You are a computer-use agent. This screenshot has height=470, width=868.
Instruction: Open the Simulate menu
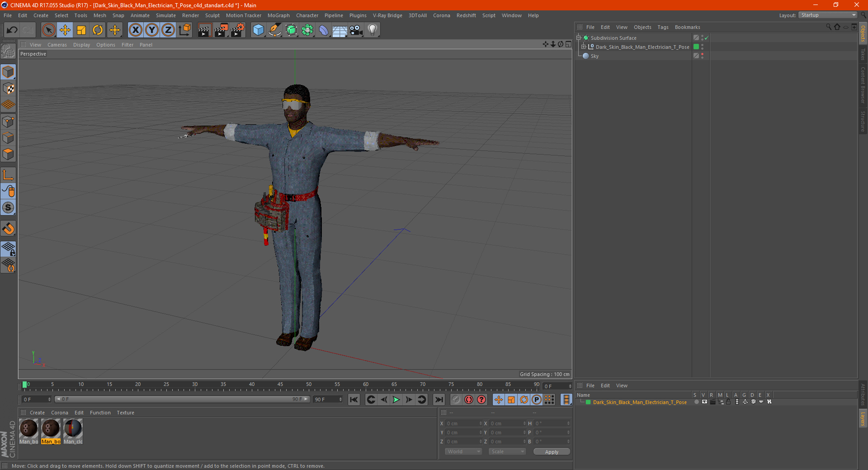point(166,15)
